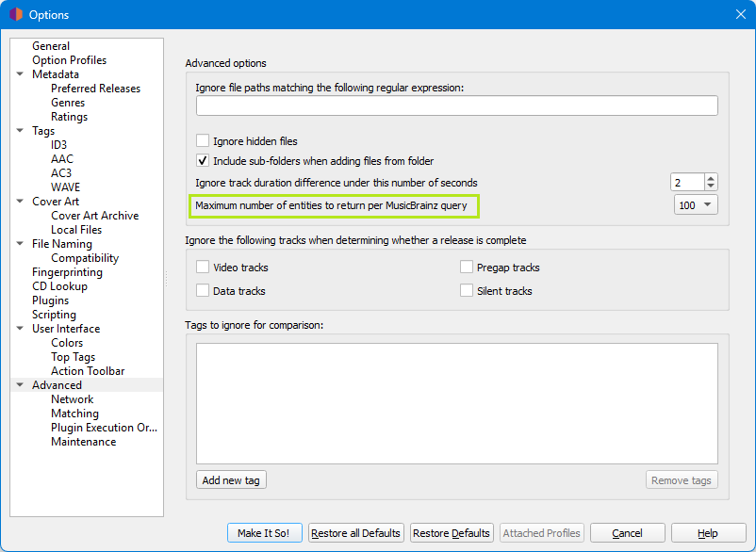
Task: Click the Add new tag button
Action: point(231,480)
